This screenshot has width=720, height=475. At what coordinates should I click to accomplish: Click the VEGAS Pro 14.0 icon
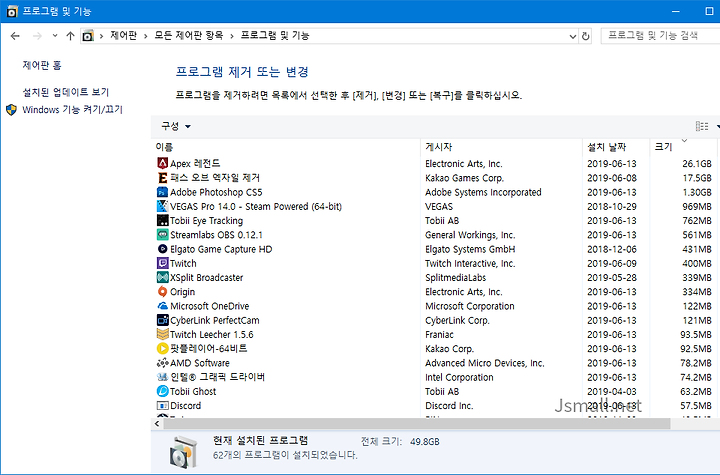coord(163,206)
